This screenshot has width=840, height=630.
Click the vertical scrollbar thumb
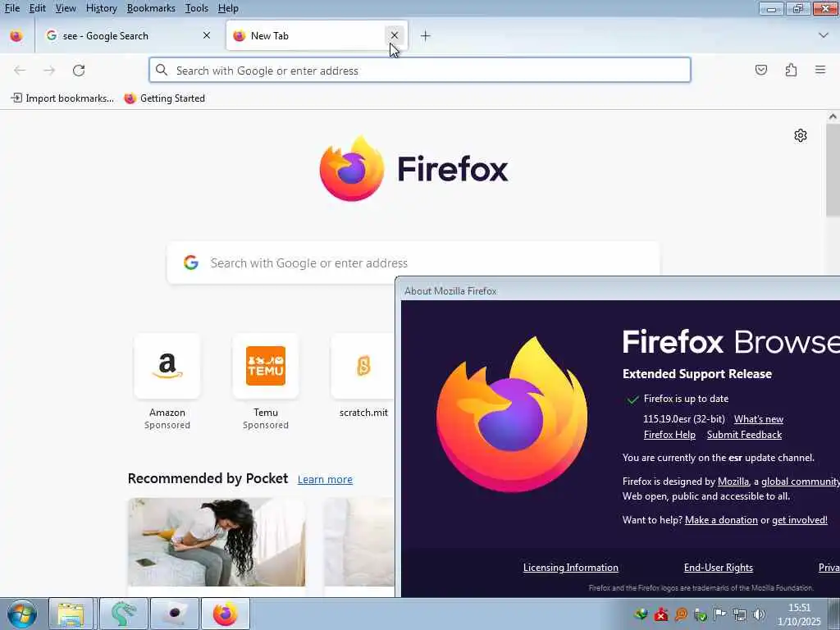tap(833, 170)
